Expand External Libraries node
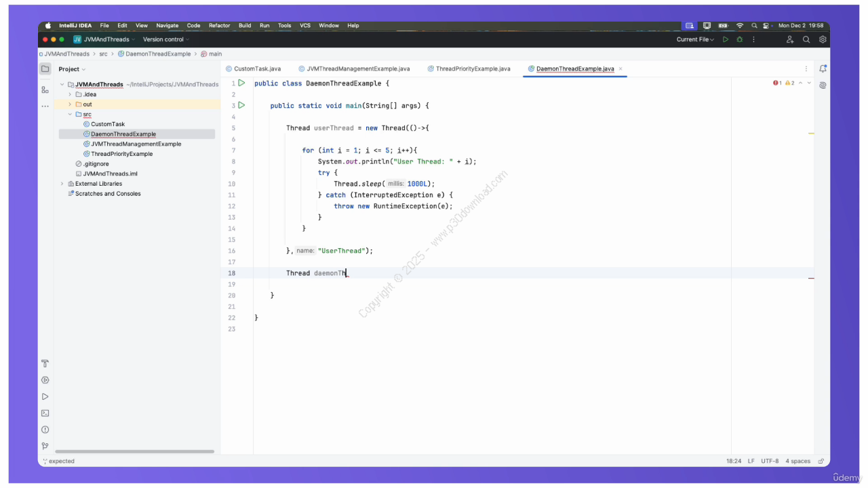The image size is (868, 488). tap(62, 184)
